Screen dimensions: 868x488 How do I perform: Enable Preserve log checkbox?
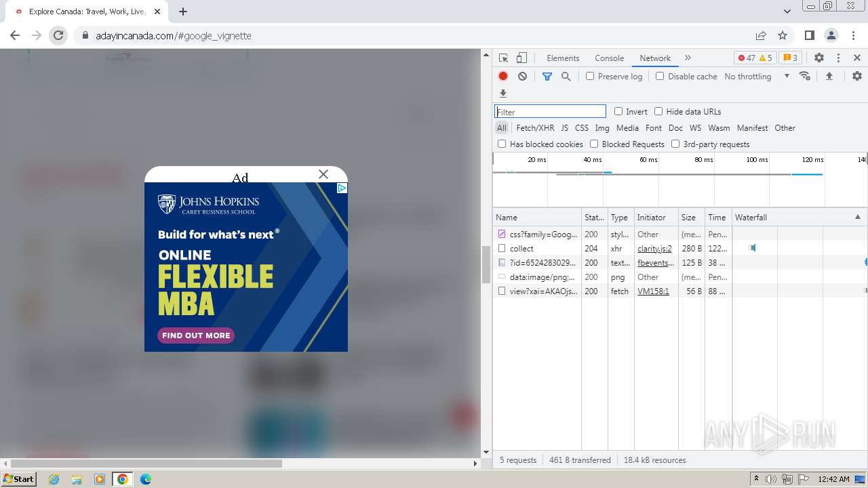tap(590, 76)
